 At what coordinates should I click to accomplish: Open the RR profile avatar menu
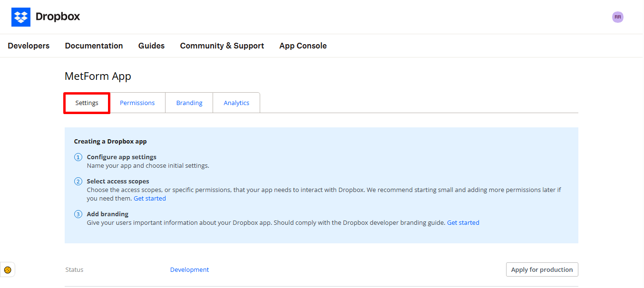click(617, 17)
